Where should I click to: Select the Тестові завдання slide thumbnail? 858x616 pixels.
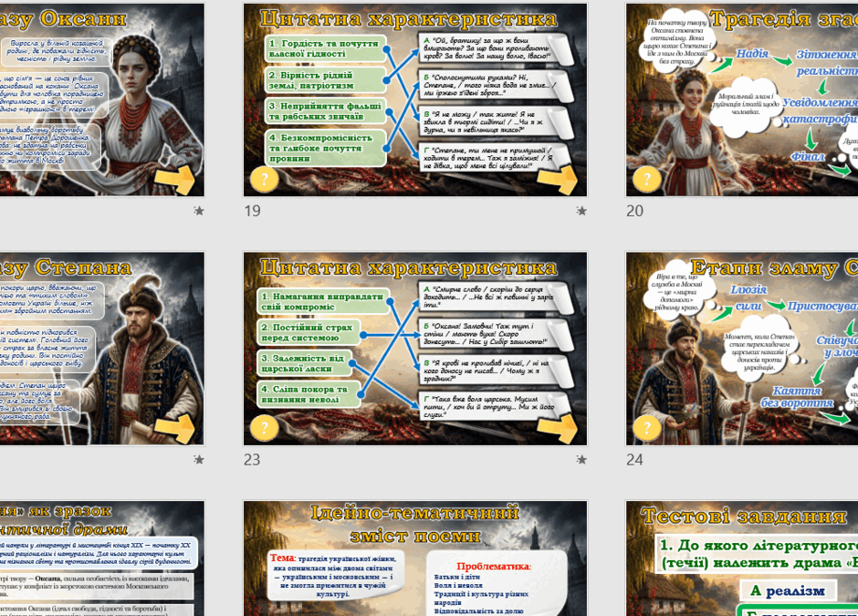pyautogui.click(x=742, y=558)
